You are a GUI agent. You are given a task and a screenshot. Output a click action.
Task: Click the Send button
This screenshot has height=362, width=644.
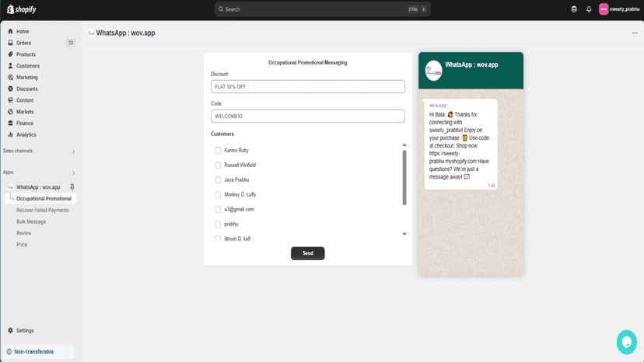pyautogui.click(x=308, y=253)
